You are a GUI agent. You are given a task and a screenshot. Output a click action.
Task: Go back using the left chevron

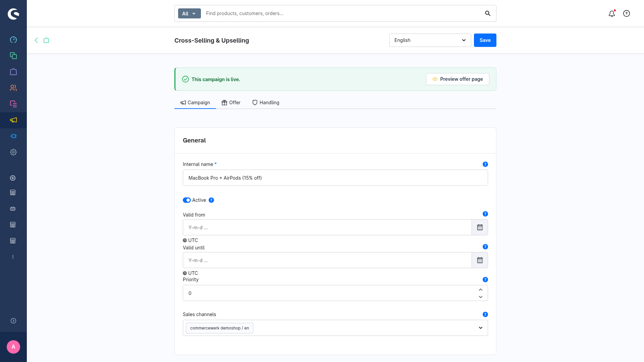[36, 40]
